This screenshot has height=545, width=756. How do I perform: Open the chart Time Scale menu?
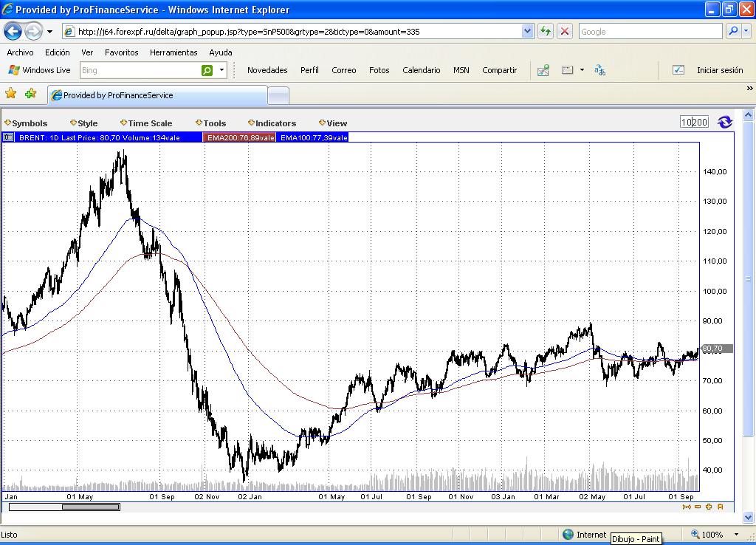point(146,123)
